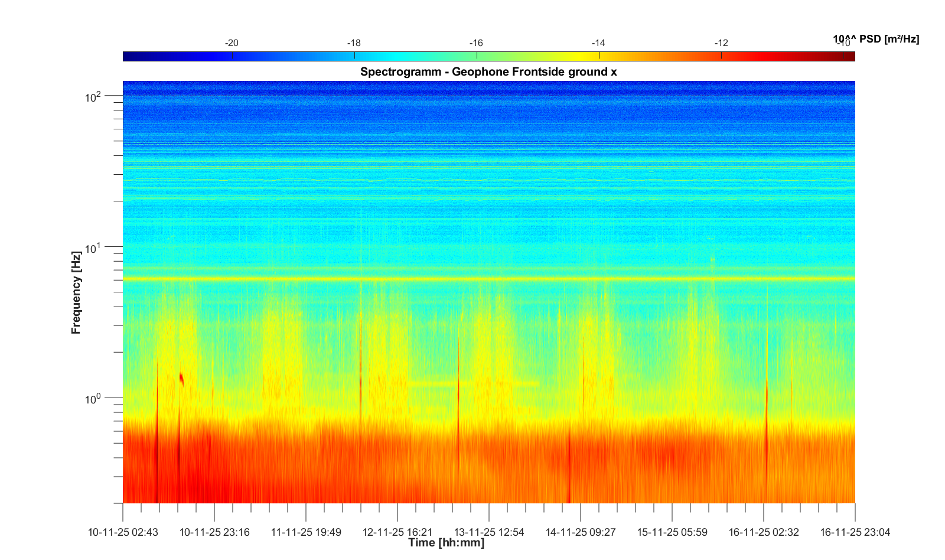Click the 10^1 frequency axis tick label
The width and height of the screenshot is (945, 560).
(93, 248)
